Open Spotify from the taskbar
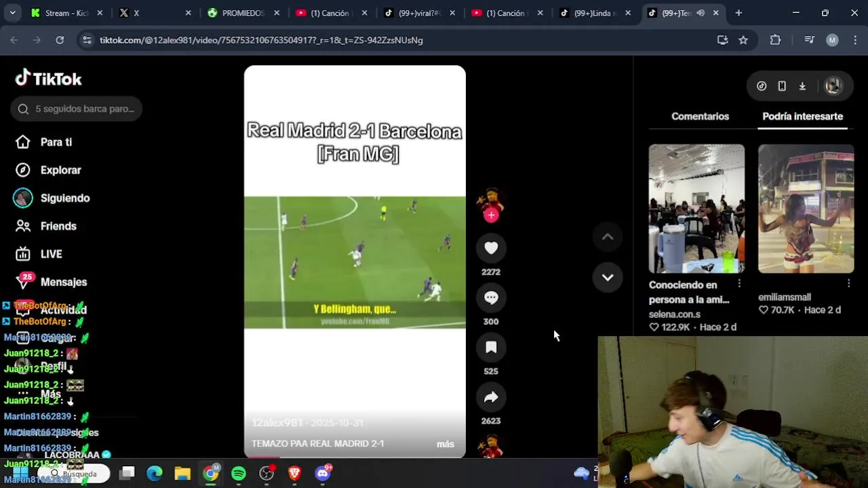 [239, 473]
